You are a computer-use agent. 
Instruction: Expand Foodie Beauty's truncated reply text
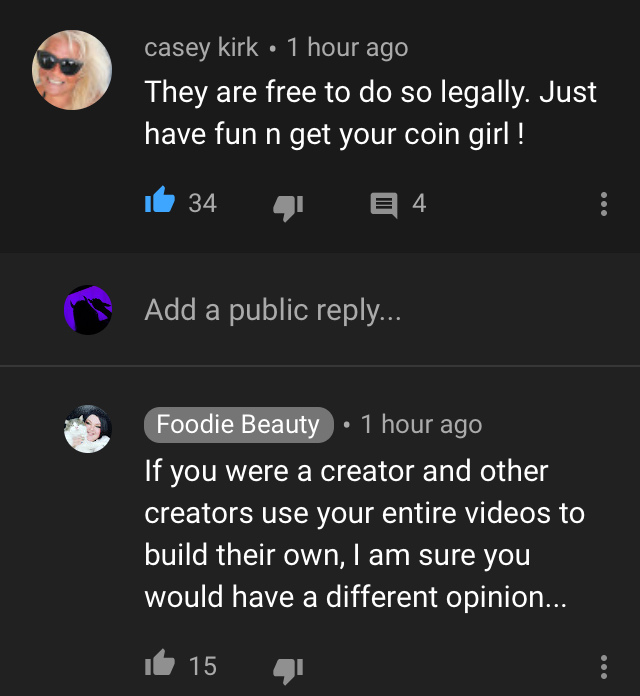[x=364, y=534]
